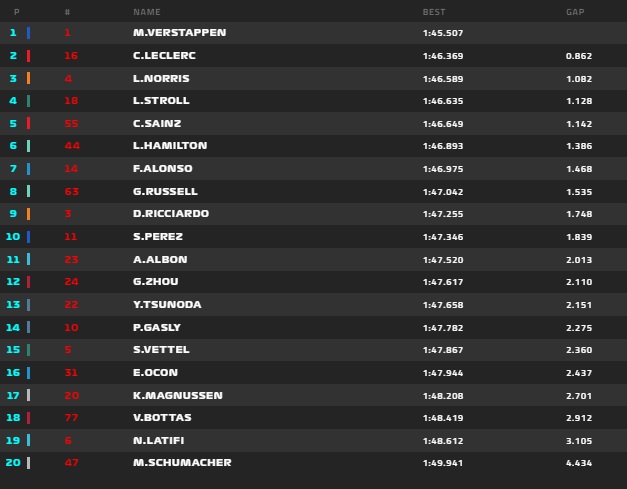Open L.HAMILTON driver entry
The width and height of the screenshot is (627, 489).
click(x=170, y=146)
